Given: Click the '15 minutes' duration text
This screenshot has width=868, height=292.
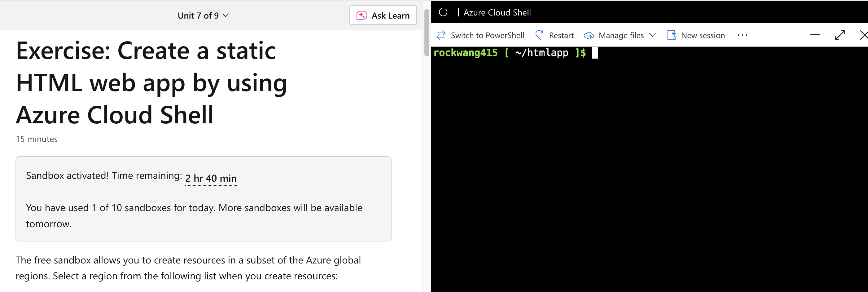Looking at the screenshot, I should 36,139.
